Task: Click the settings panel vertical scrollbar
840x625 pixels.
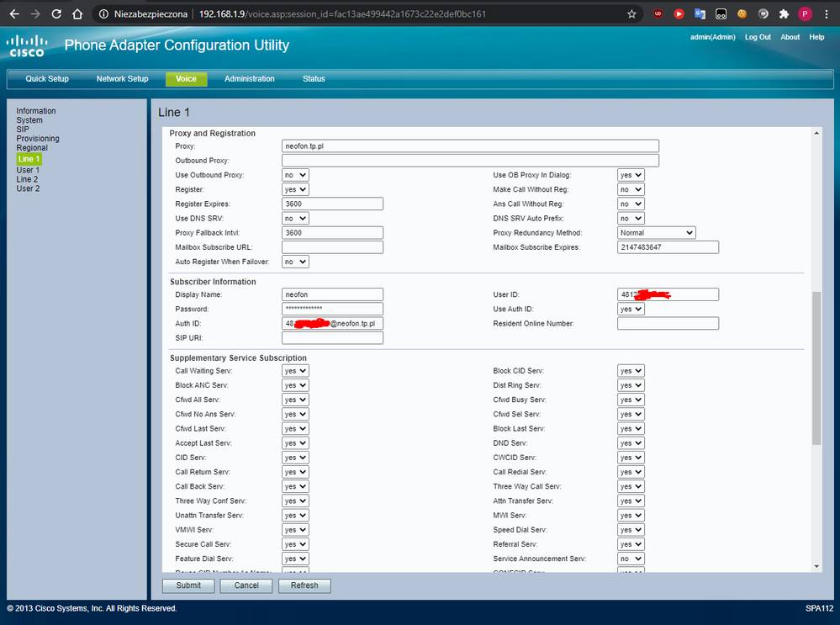Action: pyautogui.click(x=816, y=367)
